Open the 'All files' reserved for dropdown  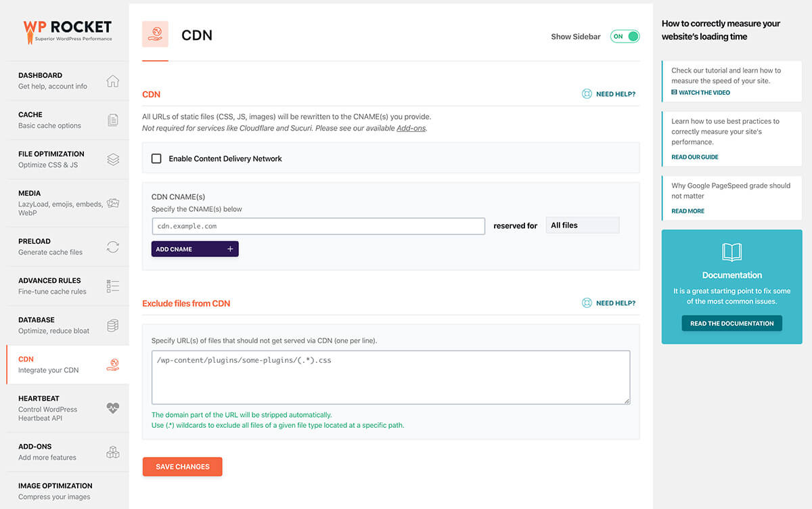[x=583, y=225]
